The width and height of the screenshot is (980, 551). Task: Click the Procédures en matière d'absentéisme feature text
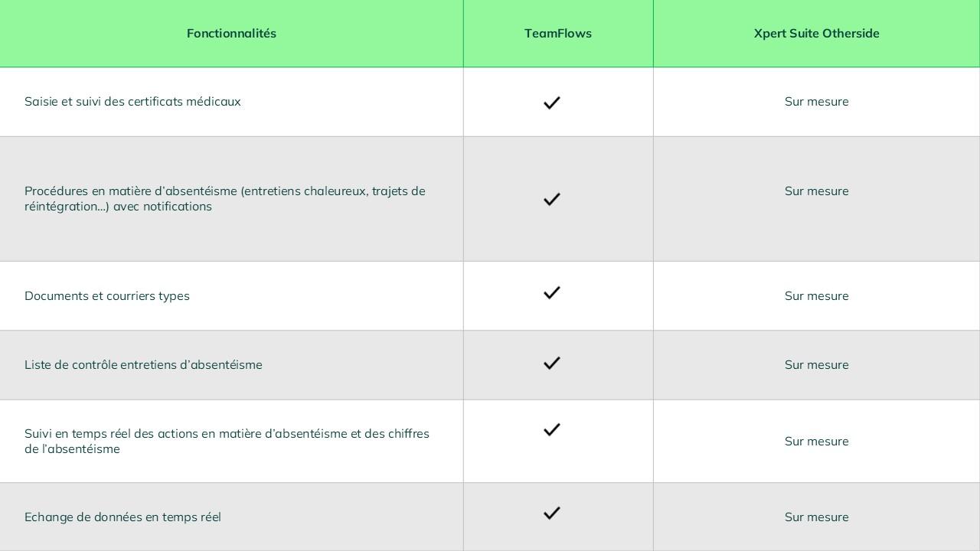224,199
